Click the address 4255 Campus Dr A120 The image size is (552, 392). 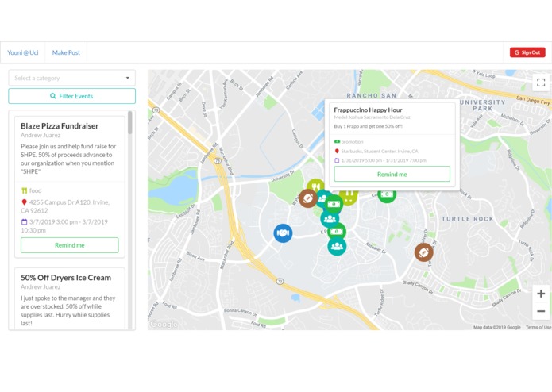pos(65,206)
